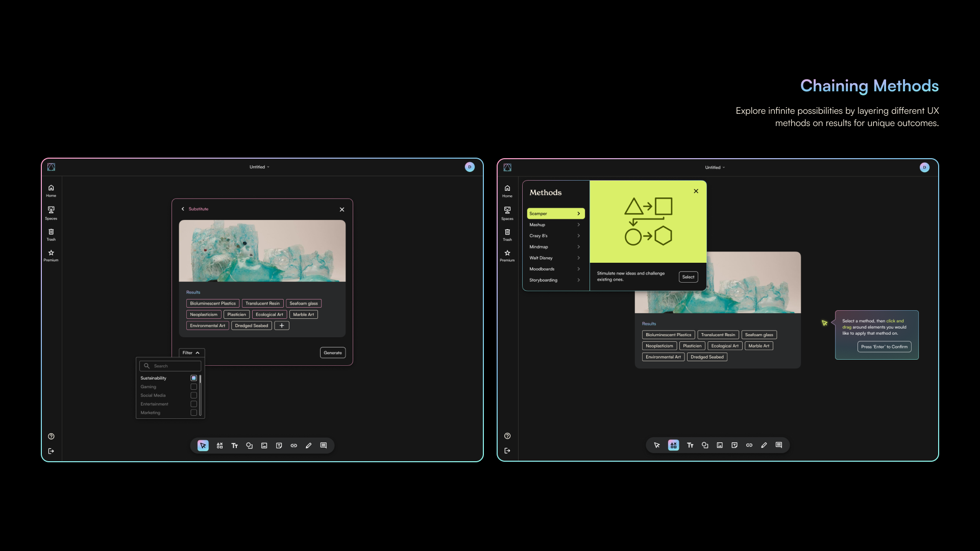The height and width of the screenshot is (551, 980).
Task: Add a result tag with plus button
Action: coord(282,325)
